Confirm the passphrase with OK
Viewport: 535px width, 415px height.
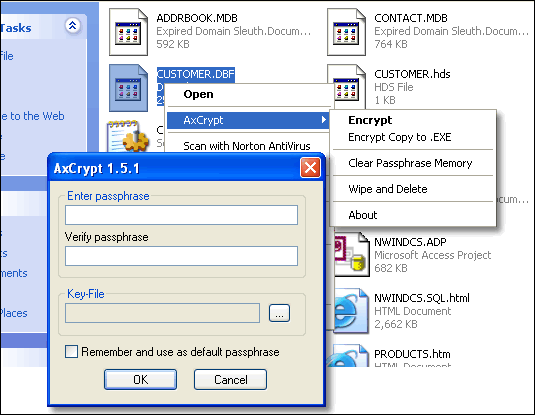click(141, 380)
